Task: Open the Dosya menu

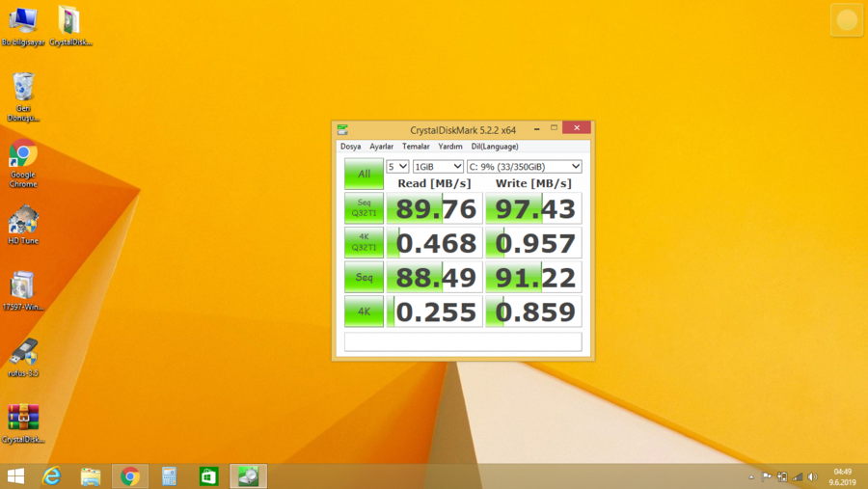Action: (350, 147)
